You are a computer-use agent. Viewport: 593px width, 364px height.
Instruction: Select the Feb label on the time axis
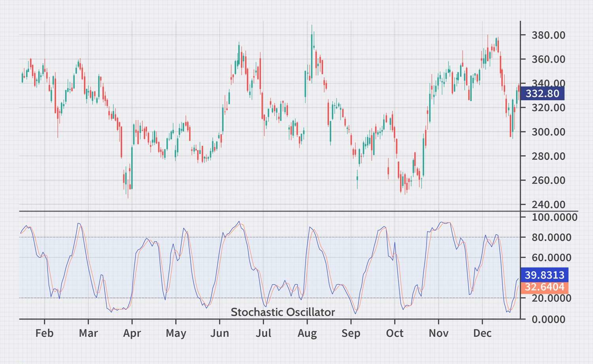[45, 334]
